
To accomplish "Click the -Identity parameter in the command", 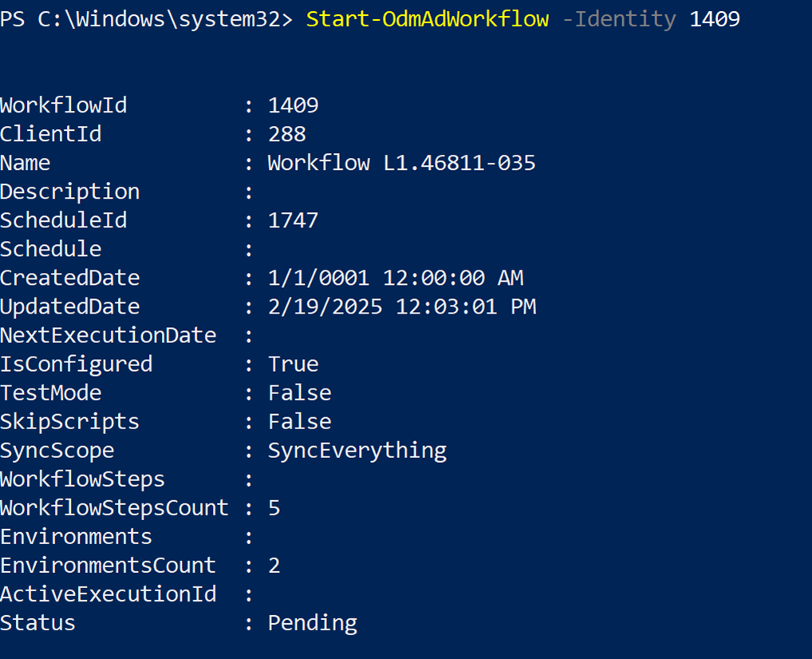I will click(619, 19).
